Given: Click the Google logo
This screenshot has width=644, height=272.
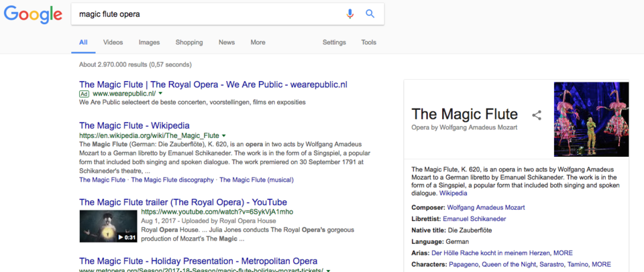Looking at the screenshot, I should (x=32, y=15).
